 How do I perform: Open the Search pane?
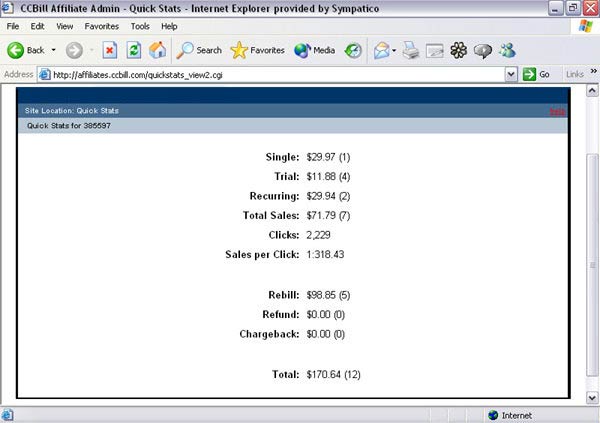click(199, 50)
